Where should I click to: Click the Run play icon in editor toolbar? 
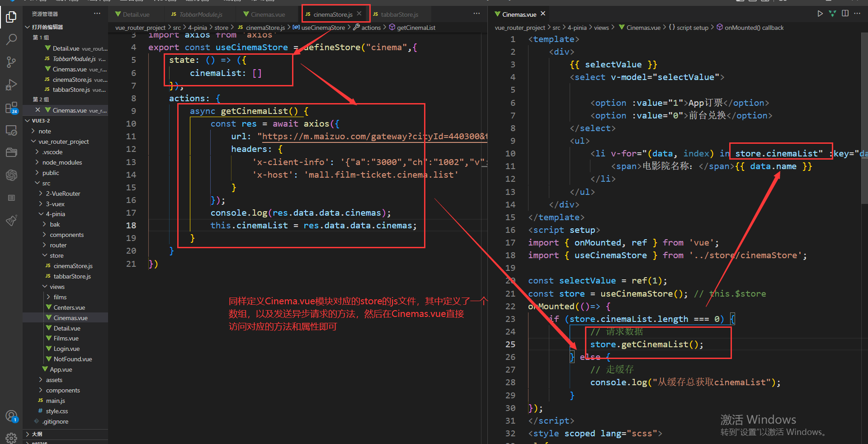[x=820, y=14]
